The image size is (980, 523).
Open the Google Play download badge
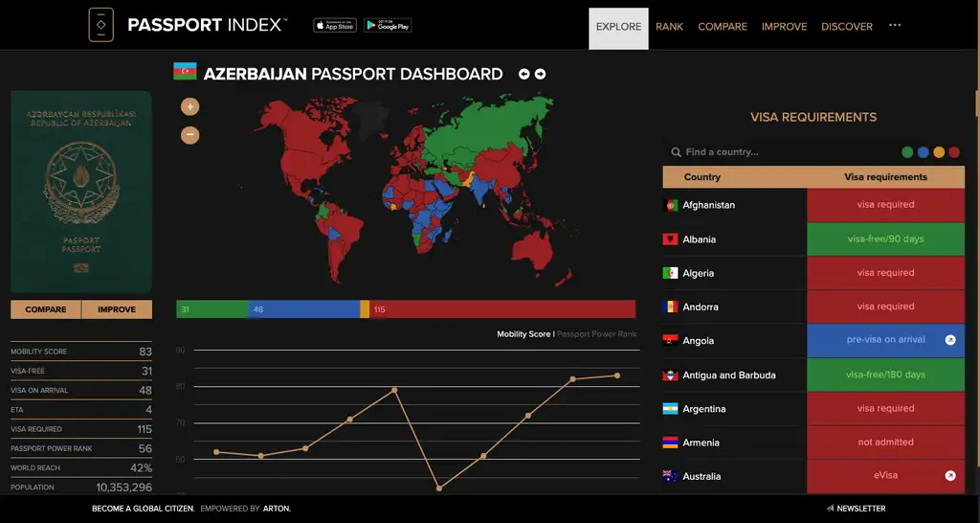[x=388, y=26]
